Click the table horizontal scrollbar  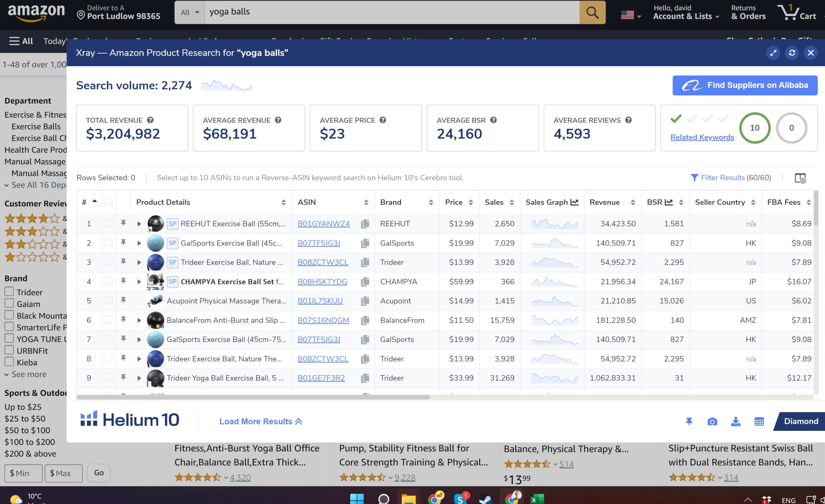click(x=253, y=397)
